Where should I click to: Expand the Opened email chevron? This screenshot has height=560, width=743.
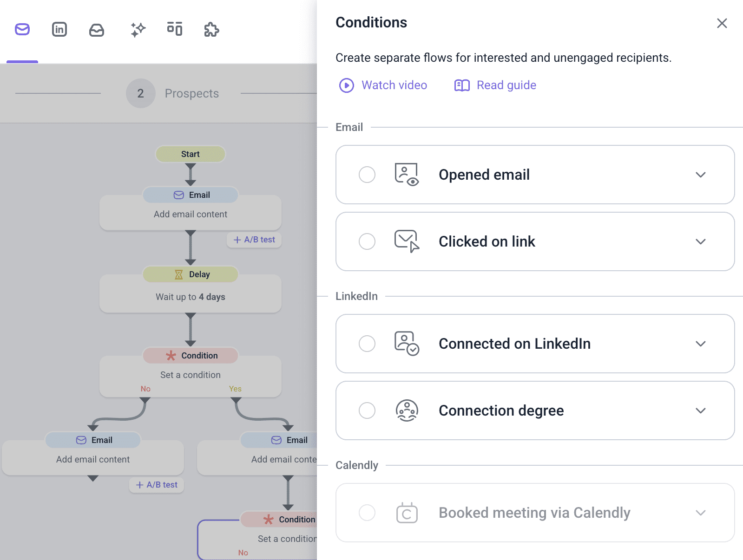(700, 175)
